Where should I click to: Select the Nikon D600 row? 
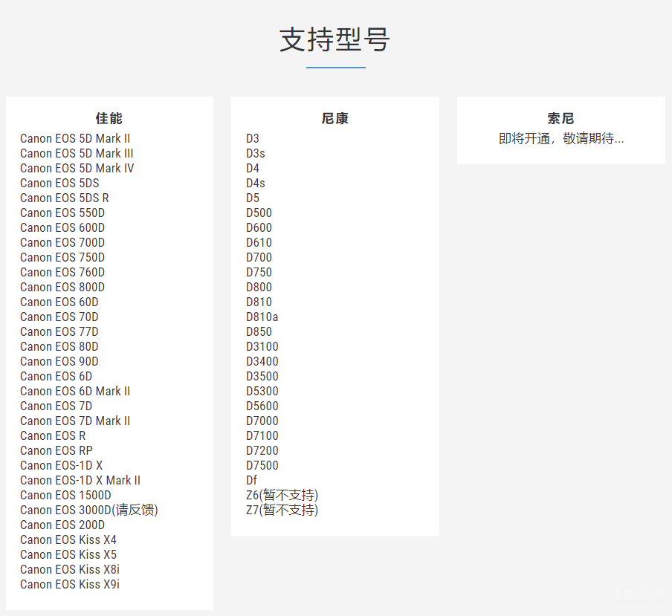pos(259,227)
